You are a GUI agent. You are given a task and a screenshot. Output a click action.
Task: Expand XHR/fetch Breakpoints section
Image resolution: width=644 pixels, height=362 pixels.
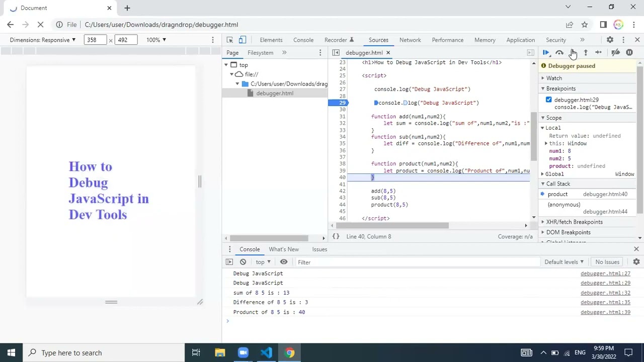(574, 222)
